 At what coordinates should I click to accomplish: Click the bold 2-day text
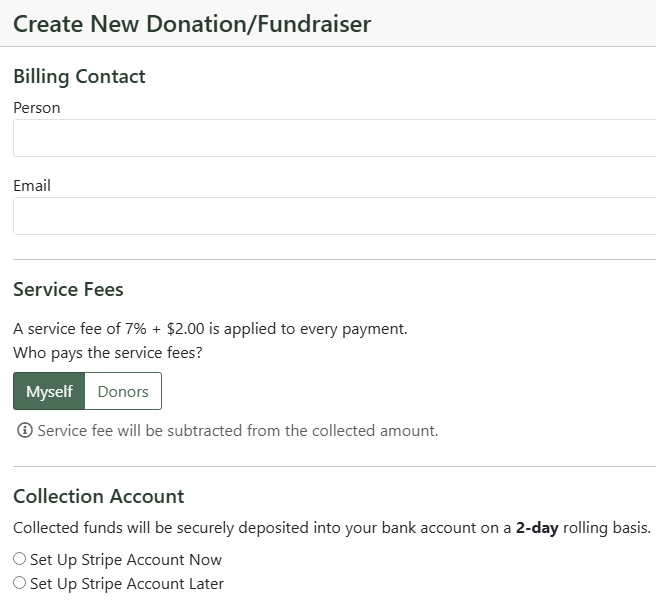(537, 528)
